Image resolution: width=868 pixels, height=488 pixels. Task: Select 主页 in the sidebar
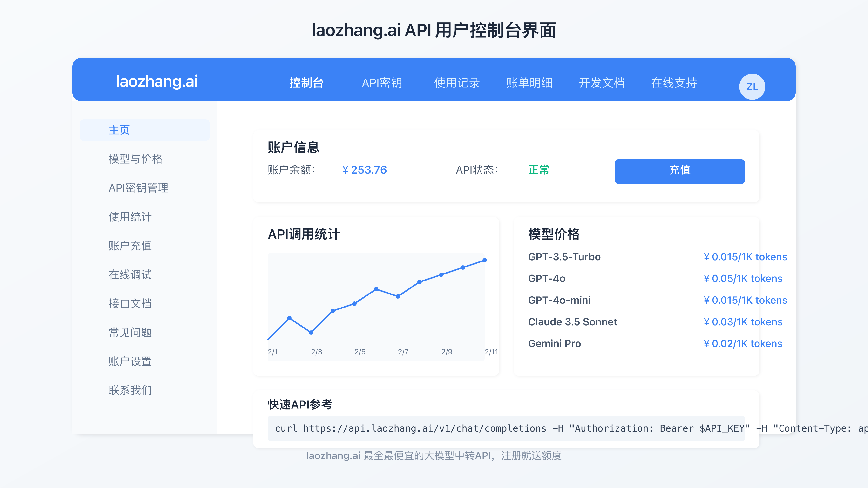click(x=145, y=130)
